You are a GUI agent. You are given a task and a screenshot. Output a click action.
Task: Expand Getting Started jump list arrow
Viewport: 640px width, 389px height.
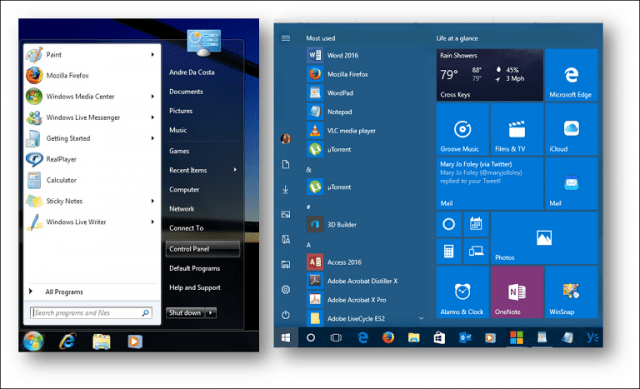point(153,138)
